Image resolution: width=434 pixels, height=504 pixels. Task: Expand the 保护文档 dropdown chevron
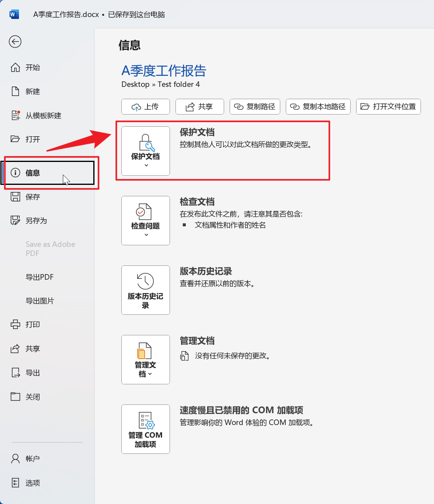tap(145, 164)
